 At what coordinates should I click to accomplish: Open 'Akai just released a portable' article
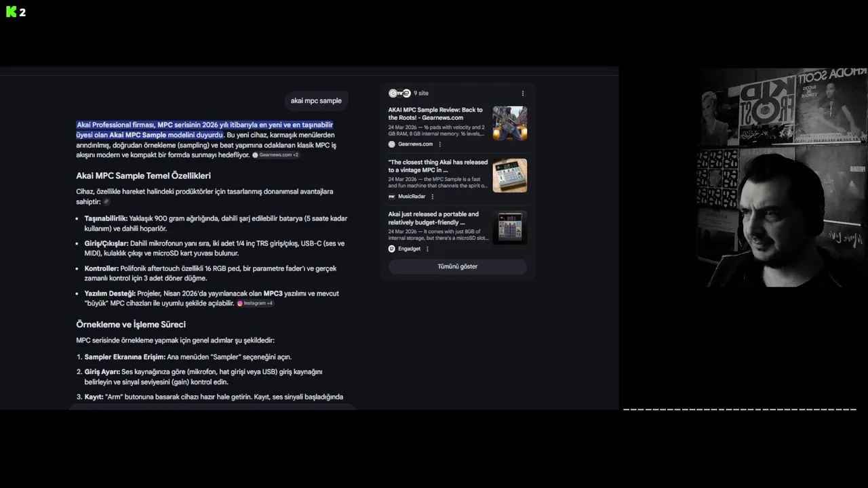[x=434, y=218]
